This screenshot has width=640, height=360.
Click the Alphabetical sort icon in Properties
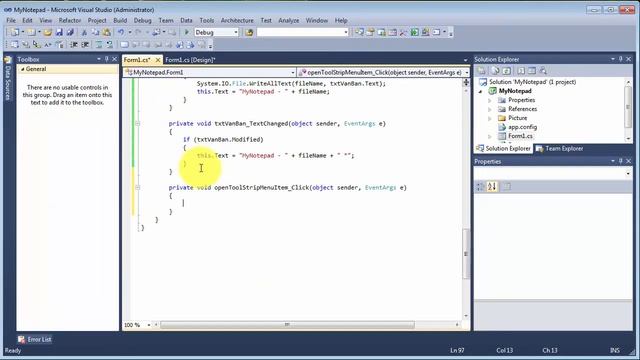point(492,187)
